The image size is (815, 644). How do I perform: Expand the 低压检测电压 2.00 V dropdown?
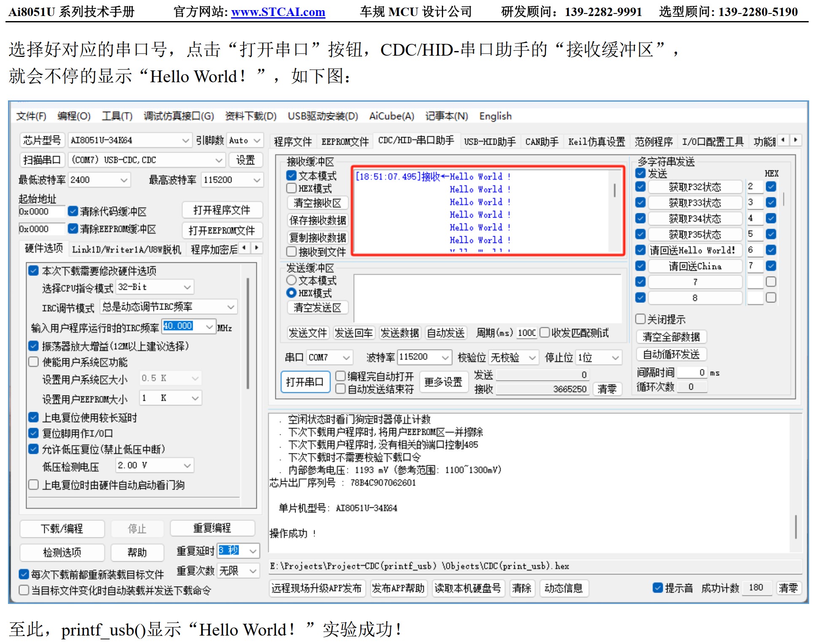tap(188, 466)
